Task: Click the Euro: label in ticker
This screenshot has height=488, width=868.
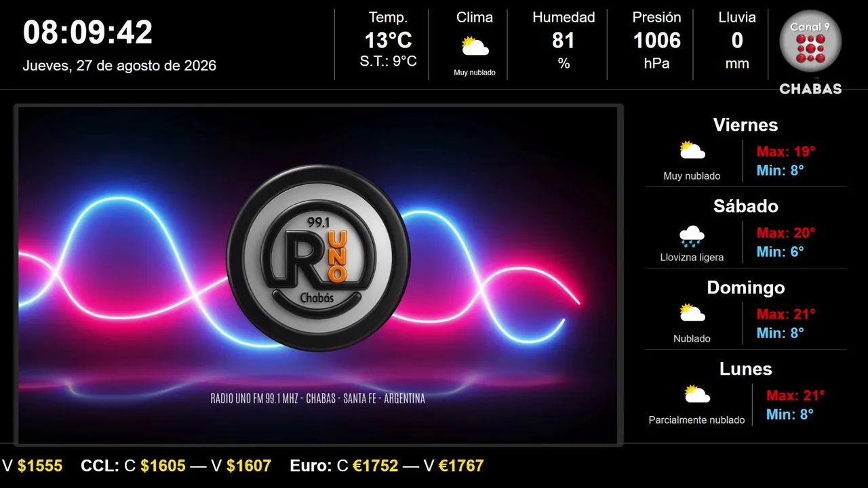Action: (x=311, y=466)
